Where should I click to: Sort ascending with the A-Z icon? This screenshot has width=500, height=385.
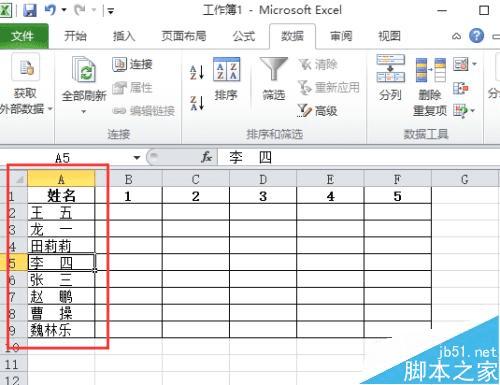tap(197, 72)
